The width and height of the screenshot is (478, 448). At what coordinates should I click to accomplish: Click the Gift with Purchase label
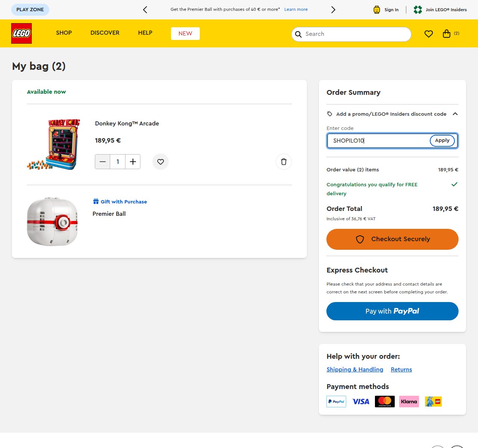click(x=124, y=202)
